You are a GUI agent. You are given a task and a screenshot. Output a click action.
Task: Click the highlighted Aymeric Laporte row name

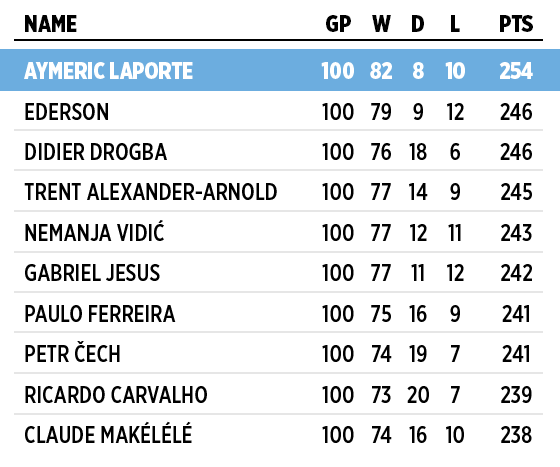(x=109, y=71)
